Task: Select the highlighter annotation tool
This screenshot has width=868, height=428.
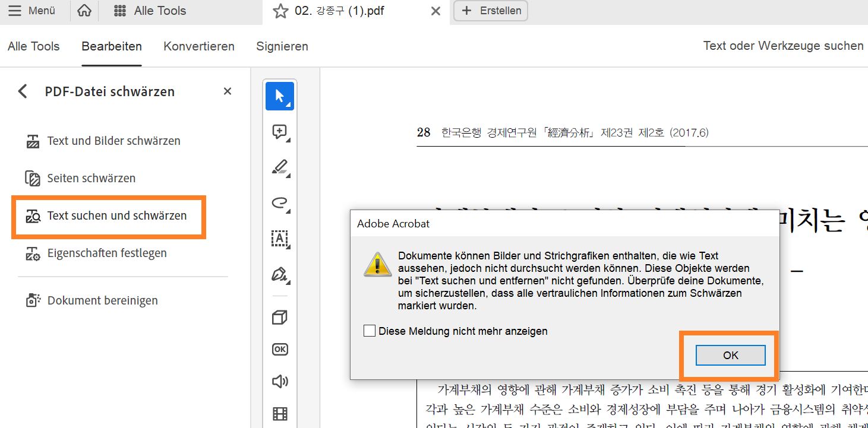Action: pos(278,167)
